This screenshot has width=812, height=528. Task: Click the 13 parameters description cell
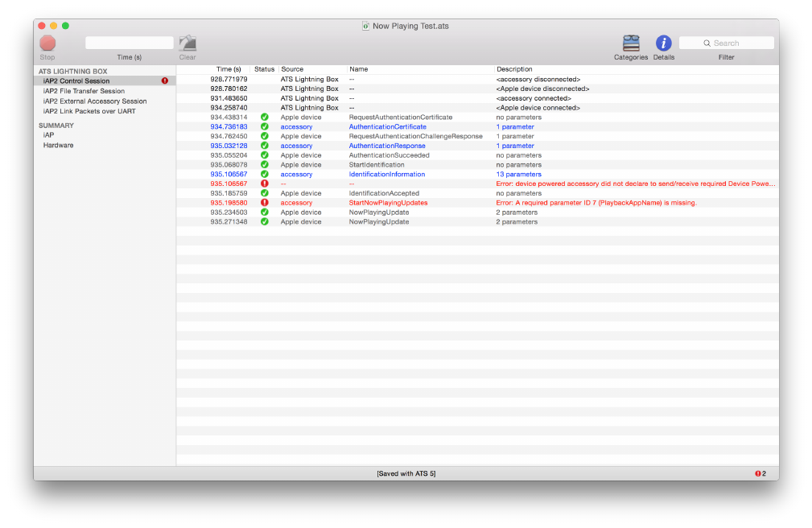coord(518,174)
